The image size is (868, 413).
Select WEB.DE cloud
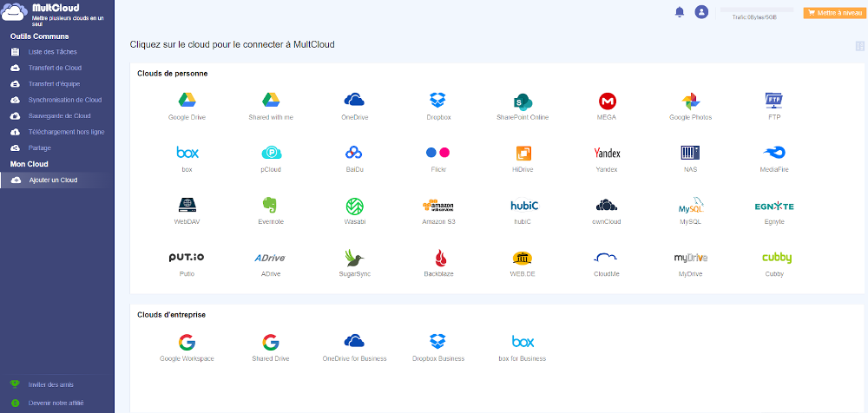[x=523, y=264]
